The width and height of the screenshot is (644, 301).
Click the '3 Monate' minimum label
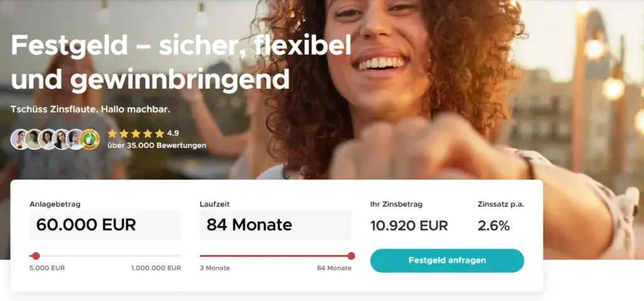215,268
